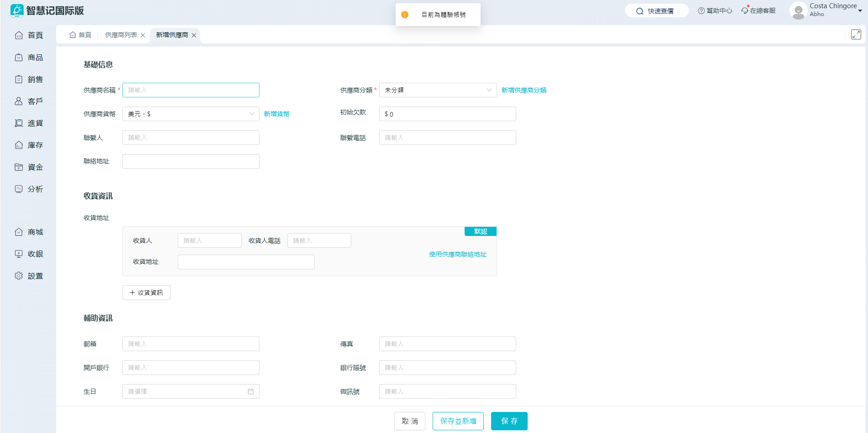Click the 新增供應商分類 link

coord(524,91)
